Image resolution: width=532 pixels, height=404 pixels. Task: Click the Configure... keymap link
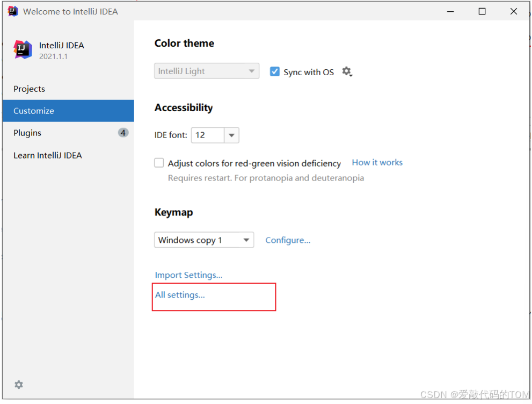[288, 240]
